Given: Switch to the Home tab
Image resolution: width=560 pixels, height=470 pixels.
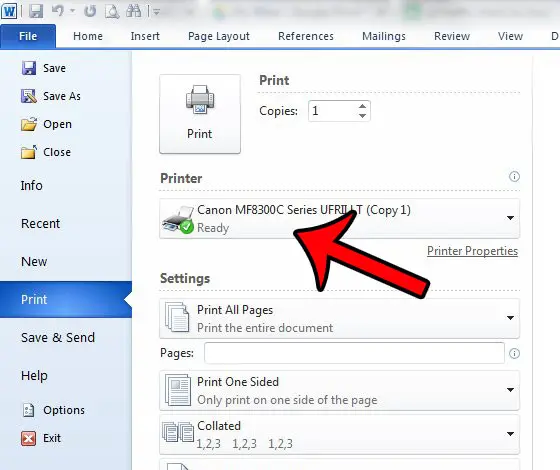Looking at the screenshot, I should [x=88, y=36].
